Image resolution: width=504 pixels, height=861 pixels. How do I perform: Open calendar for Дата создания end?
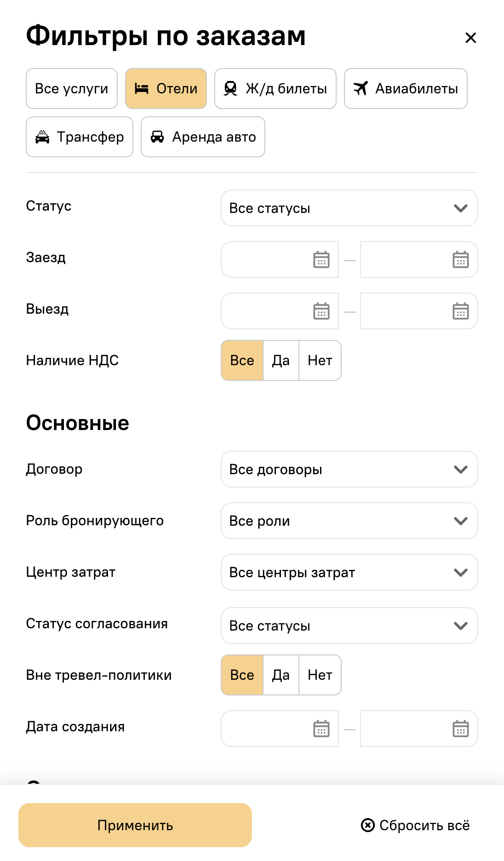pos(460,729)
